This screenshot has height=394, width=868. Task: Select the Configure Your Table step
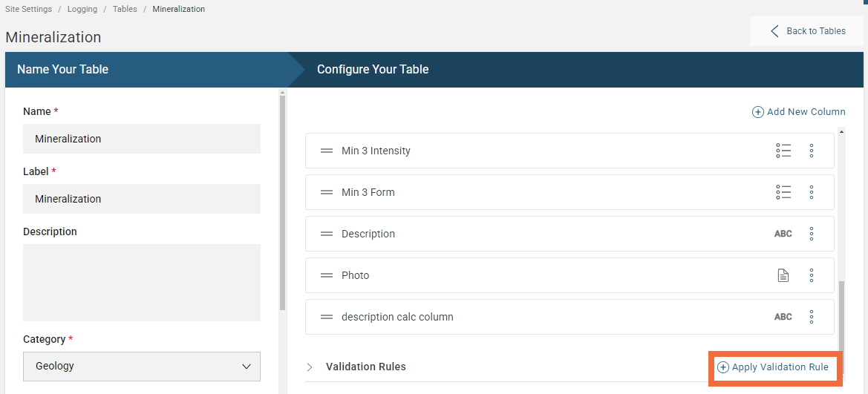point(373,70)
